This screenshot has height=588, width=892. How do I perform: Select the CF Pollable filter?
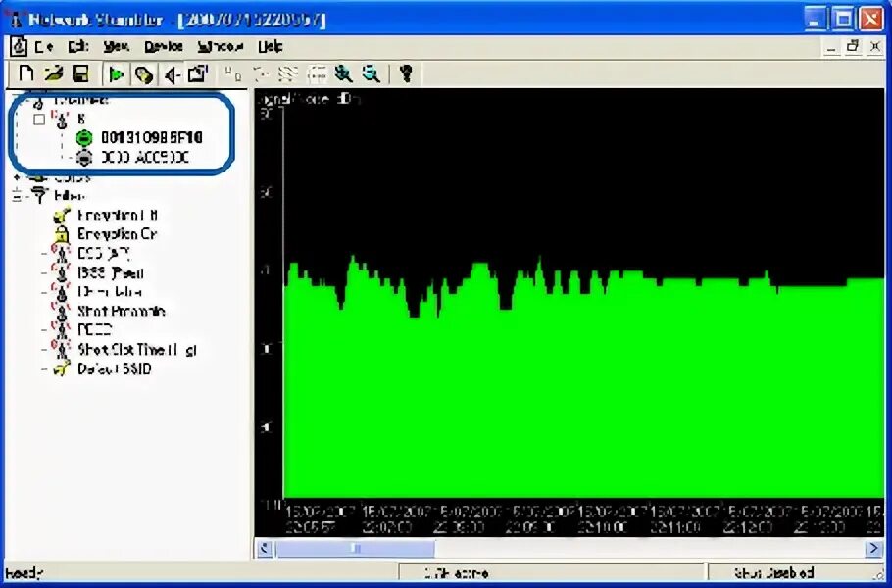110,292
